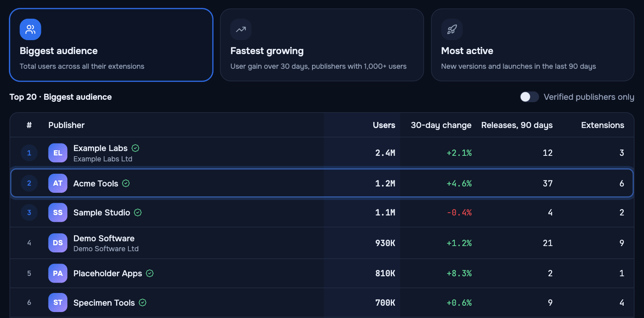Screen dimensions: 644x318
Task: Click the Fastest growing trend arrow icon
Action: pyautogui.click(x=241, y=29)
